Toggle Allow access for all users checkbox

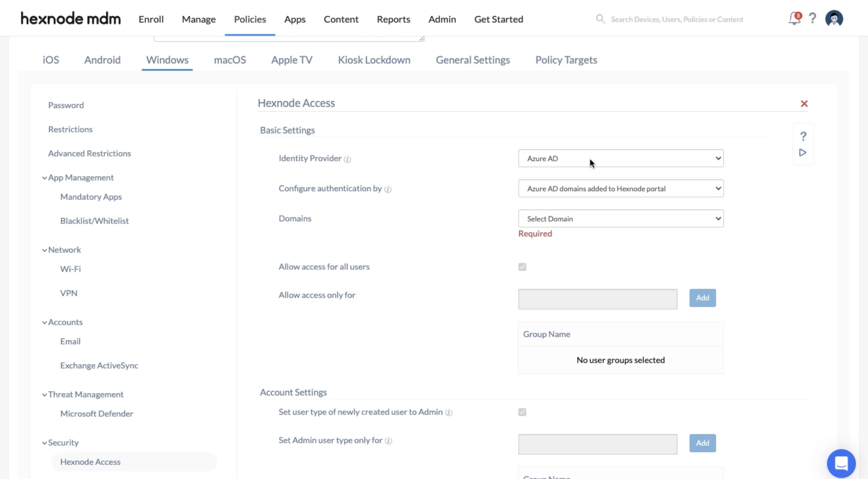click(522, 267)
